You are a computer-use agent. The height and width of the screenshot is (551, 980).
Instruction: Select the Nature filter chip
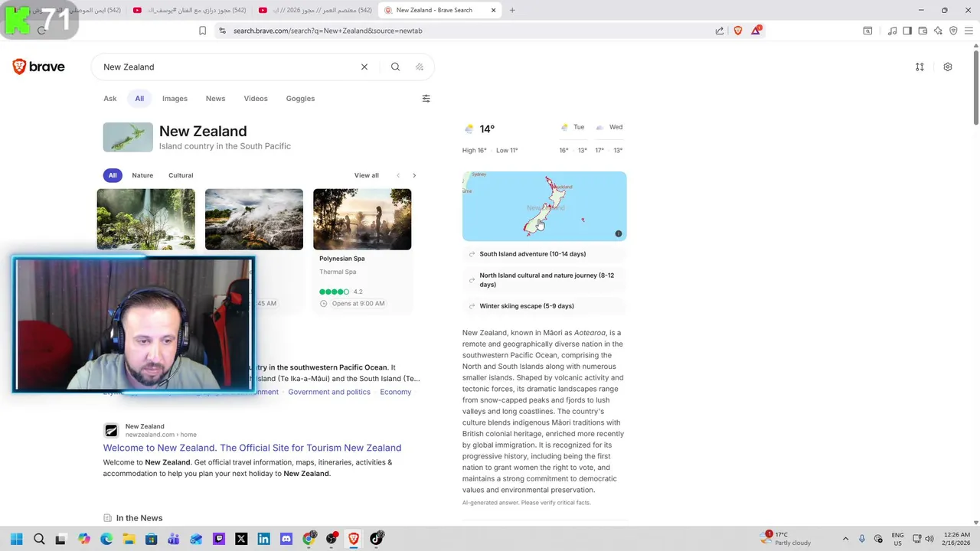(x=142, y=175)
